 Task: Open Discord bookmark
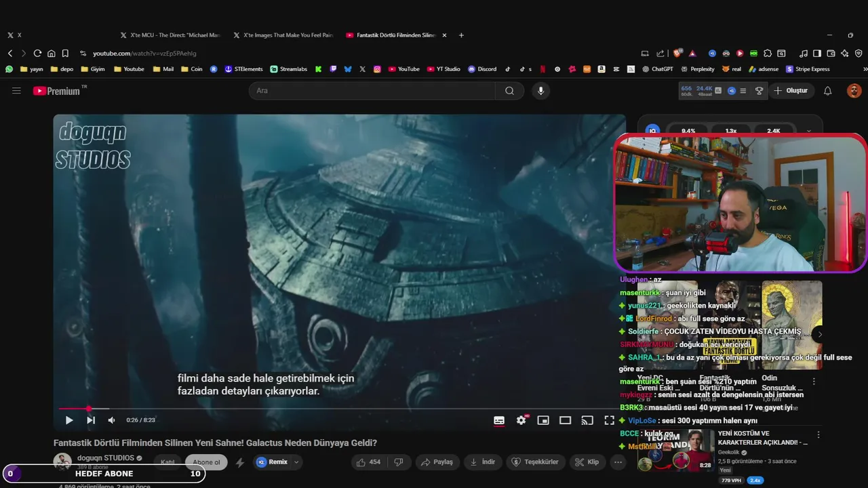coord(482,69)
